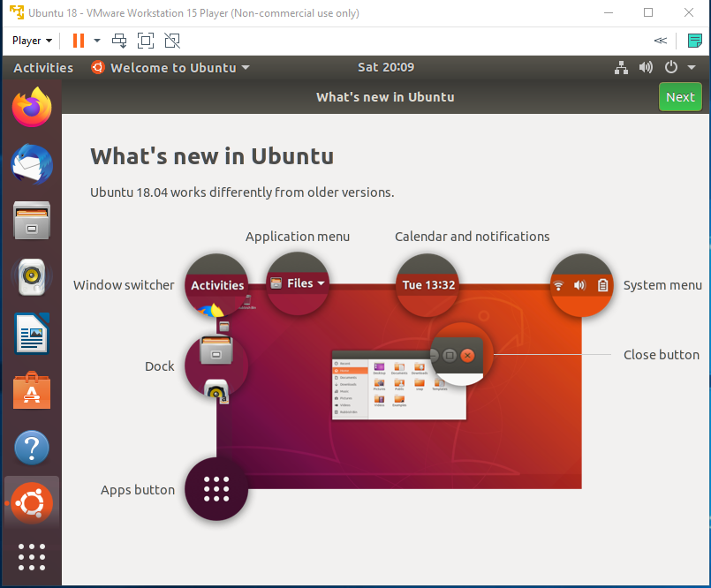Maximize the VMware Player window
The height and width of the screenshot is (588, 711).
click(x=648, y=12)
